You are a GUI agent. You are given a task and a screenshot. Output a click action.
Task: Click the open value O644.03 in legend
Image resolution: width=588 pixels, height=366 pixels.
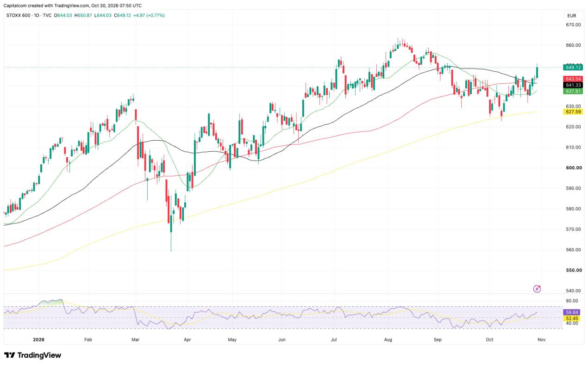63,15
